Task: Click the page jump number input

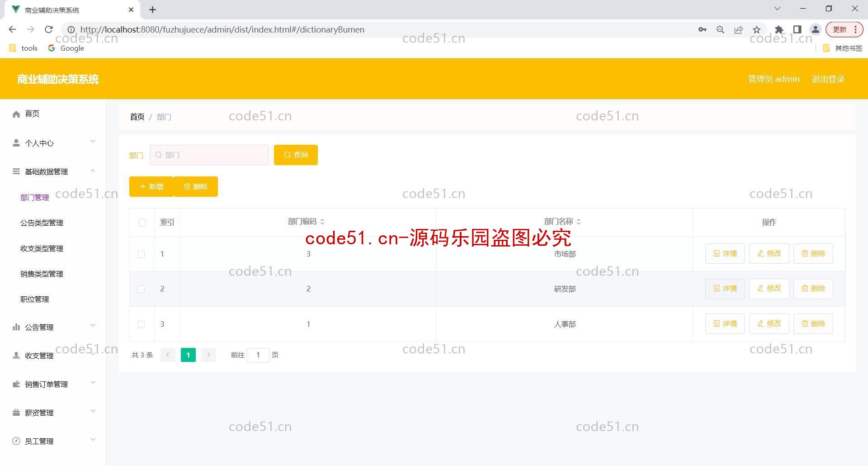Action: click(x=258, y=355)
